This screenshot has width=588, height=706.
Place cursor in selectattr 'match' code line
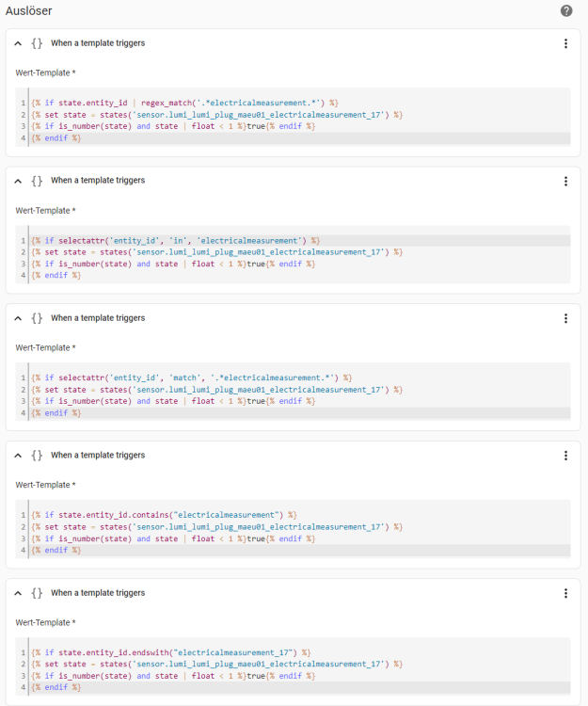coord(192,377)
